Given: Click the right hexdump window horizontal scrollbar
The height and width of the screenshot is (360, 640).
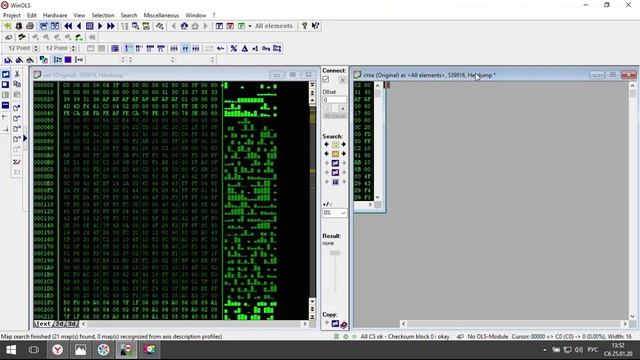Looking at the screenshot, I should [514, 324].
